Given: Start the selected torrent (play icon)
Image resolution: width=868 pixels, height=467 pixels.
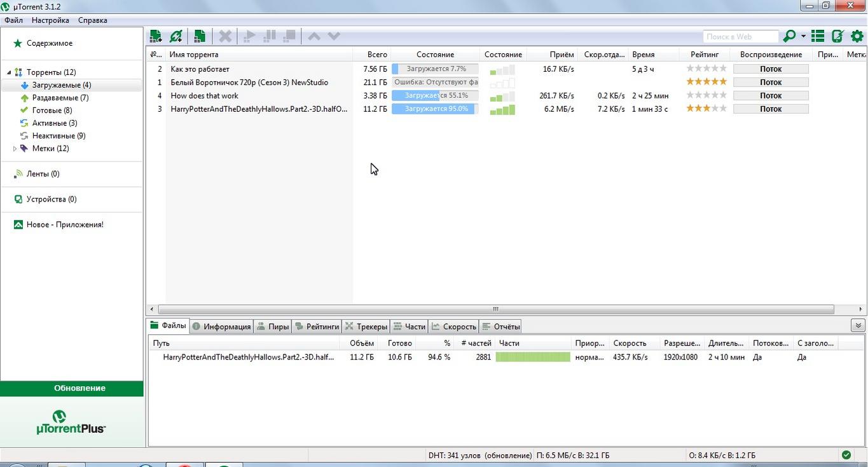Looking at the screenshot, I should point(250,36).
